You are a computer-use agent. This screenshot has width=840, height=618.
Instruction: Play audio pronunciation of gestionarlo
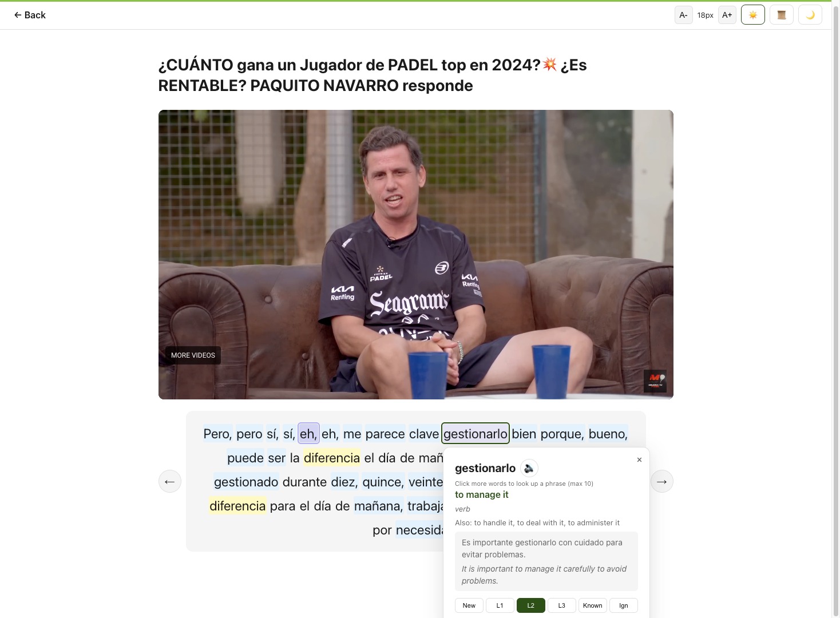[x=529, y=468]
